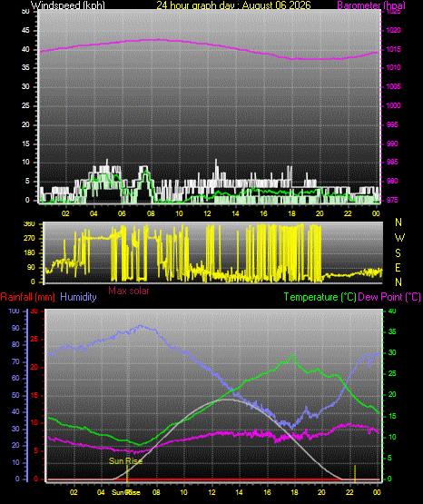Select the 980 barometer axis value
The image size is (423, 504).
392,181
